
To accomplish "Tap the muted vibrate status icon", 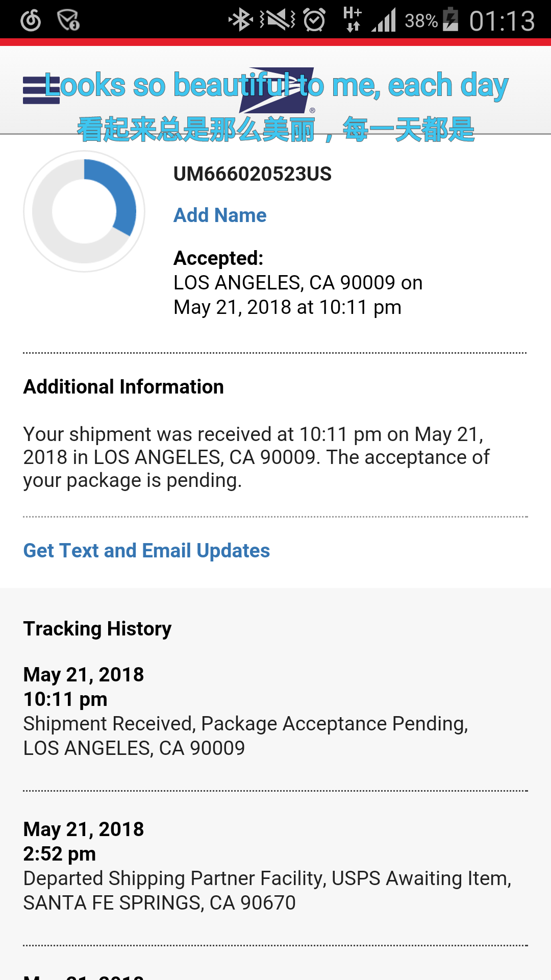I will click(278, 21).
